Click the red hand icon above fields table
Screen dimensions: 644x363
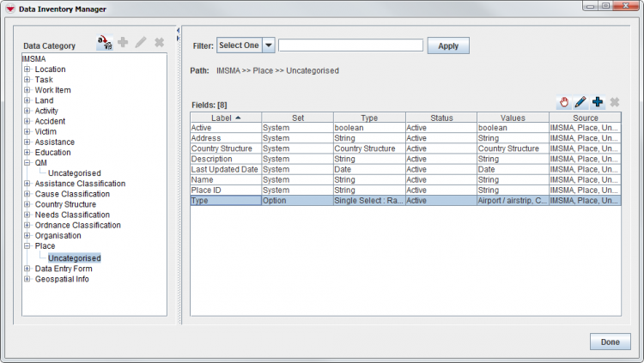click(564, 102)
